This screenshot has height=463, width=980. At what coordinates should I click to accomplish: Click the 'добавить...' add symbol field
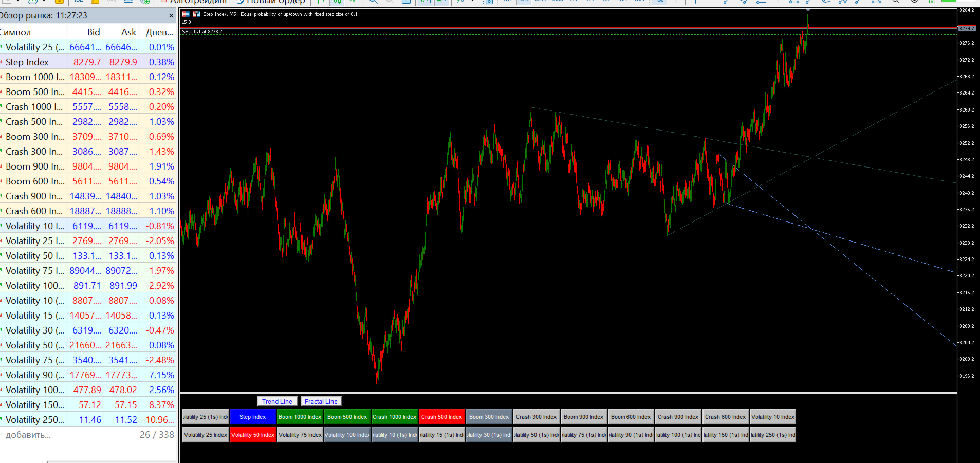pos(28,435)
